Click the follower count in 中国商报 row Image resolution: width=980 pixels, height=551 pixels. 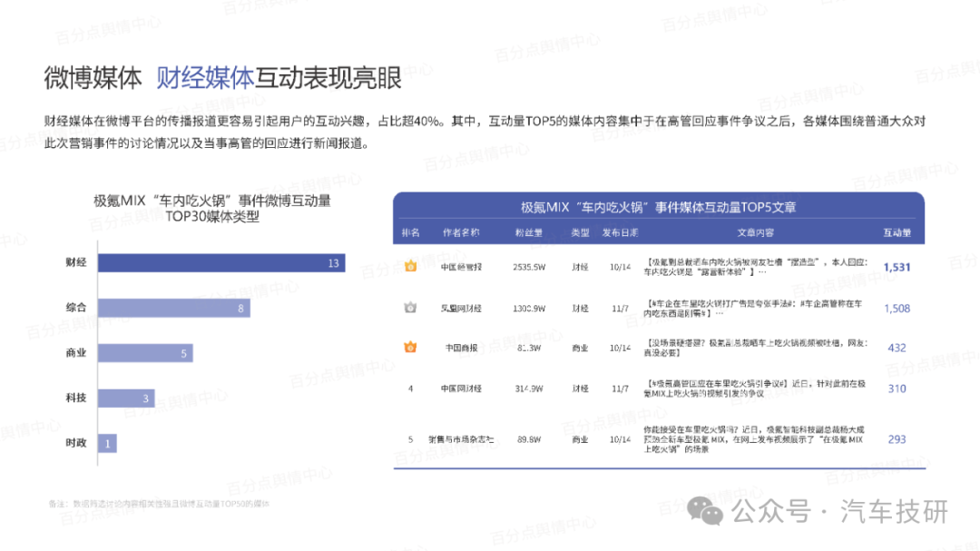529,348
